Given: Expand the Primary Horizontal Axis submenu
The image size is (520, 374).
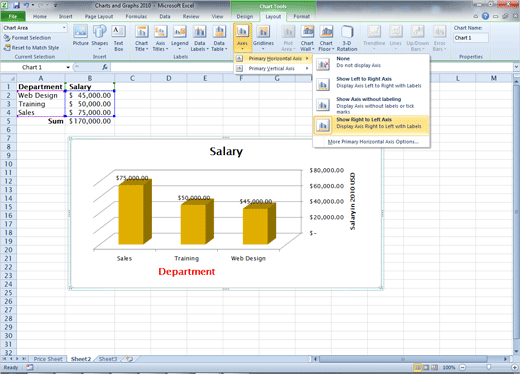Looking at the screenshot, I should coord(273,58).
